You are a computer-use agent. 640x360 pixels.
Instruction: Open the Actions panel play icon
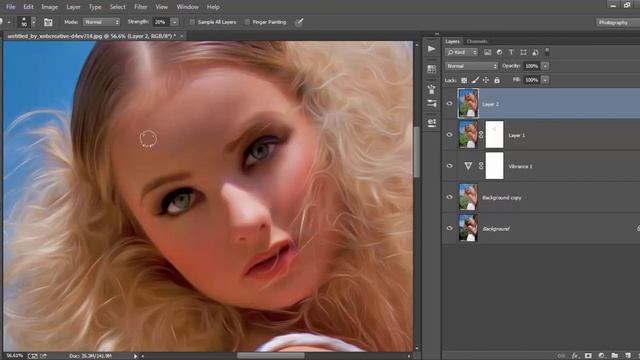pos(431,49)
